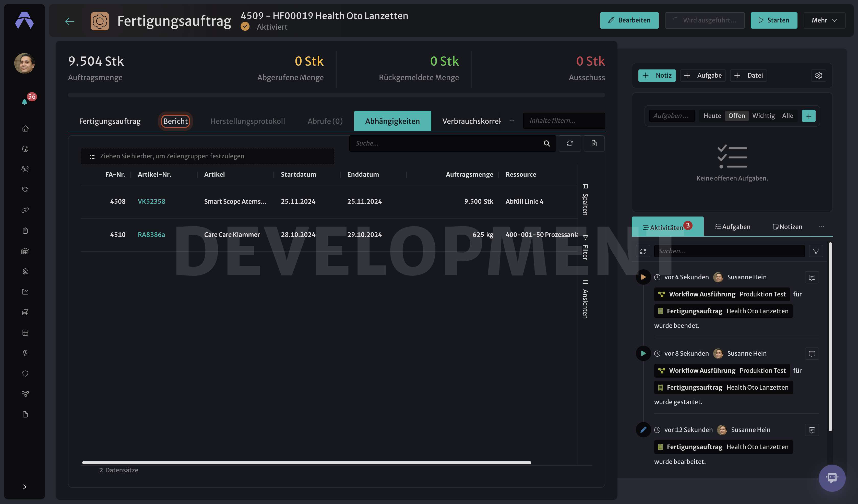
Task: Select the Alle task filter
Action: [788, 116]
